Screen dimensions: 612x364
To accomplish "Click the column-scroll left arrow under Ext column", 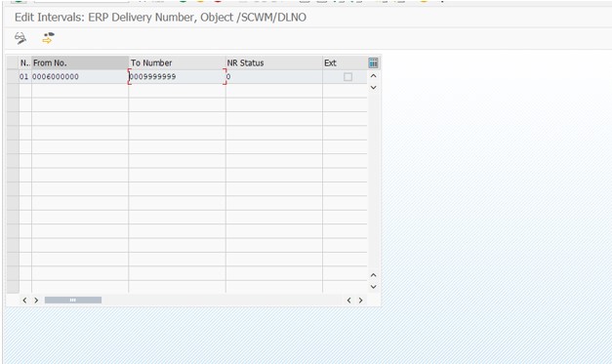I will pos(348,300).
